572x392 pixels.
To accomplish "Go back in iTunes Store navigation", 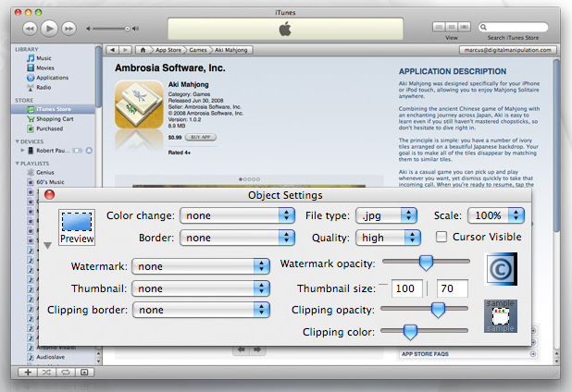I will (x=112, y=50).
